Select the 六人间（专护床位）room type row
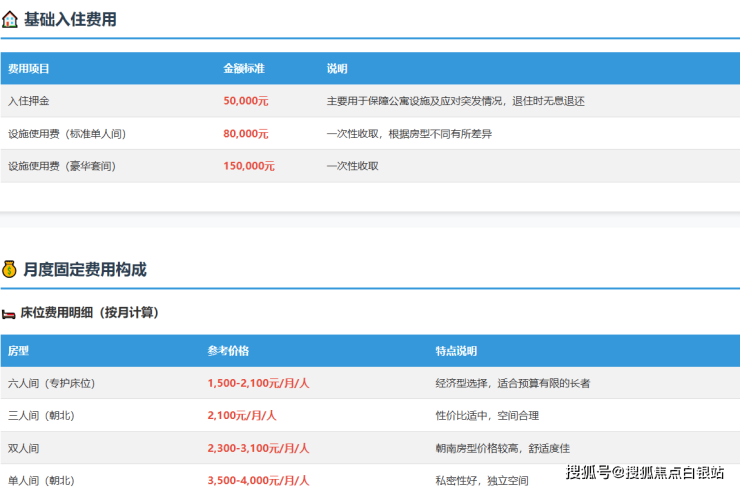The width and height of the screenshot is (740, 488). click(x=52, y=383)
